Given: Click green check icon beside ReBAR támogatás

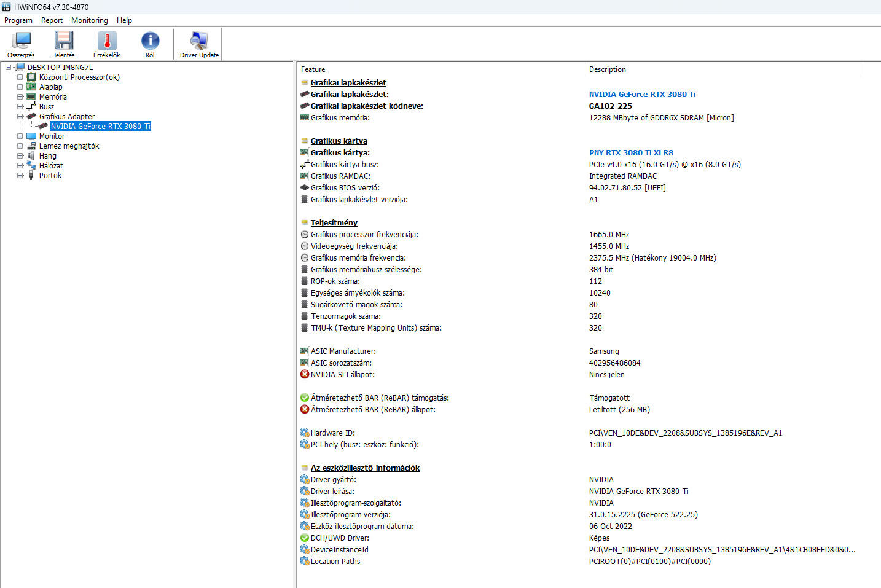Looking at the screenshot, I should coord(304,398).
